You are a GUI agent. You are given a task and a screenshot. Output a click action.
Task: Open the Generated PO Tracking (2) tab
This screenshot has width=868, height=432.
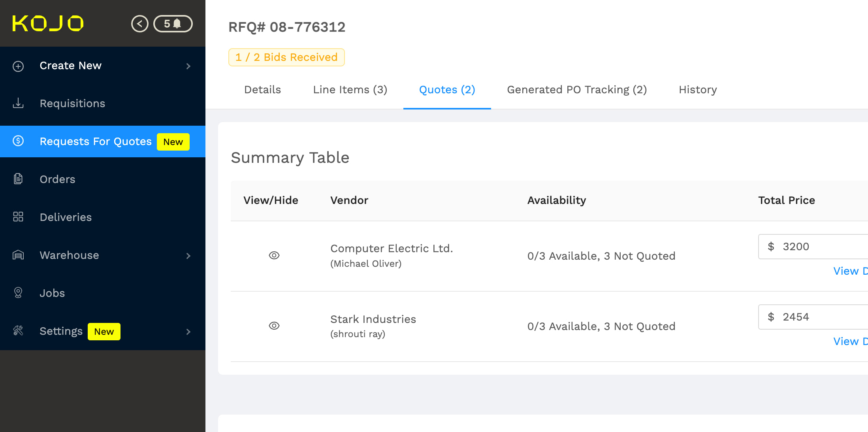pos(577,90)
